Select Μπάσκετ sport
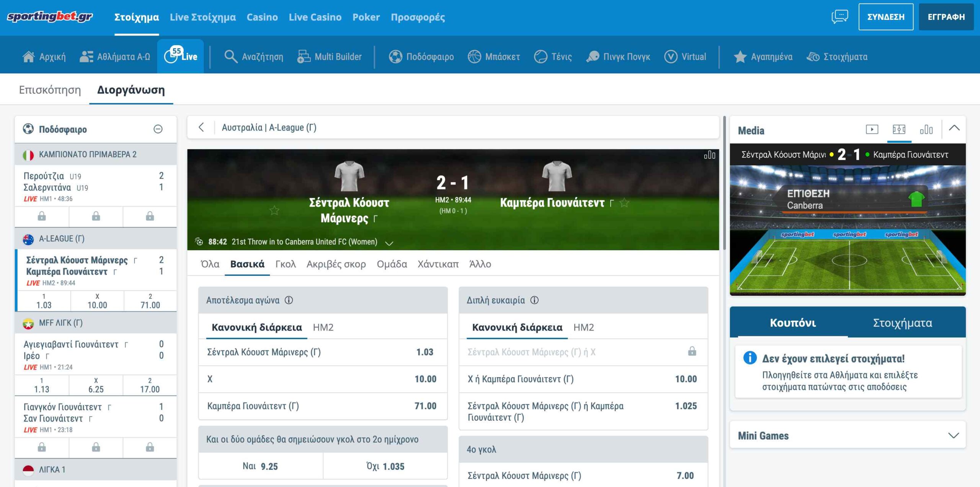Viewport: 980px width, 487px height. click(494, 57)
